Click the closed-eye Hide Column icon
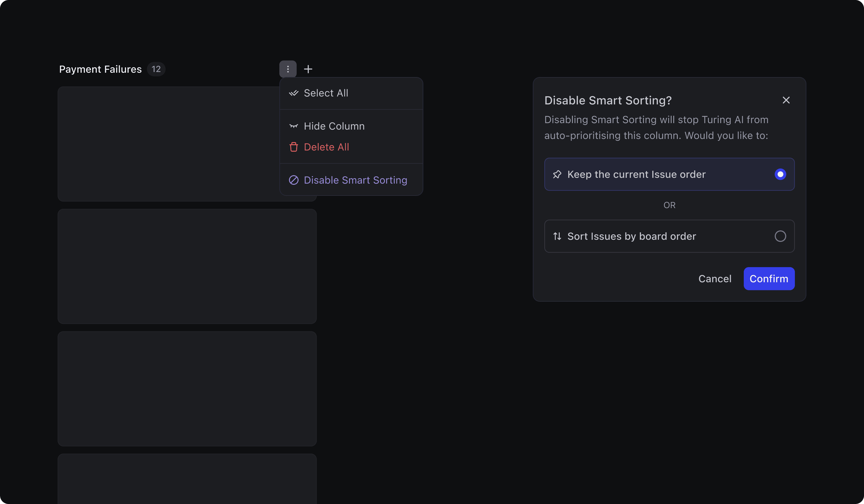The width and height of the screenshot is (864, 504). pyautogui.click(x=294, y=126)
